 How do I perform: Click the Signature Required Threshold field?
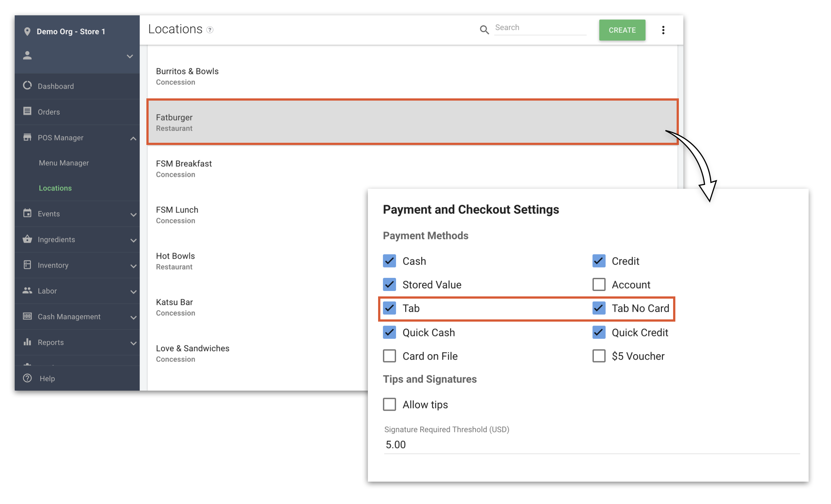[x=592, y=444]
